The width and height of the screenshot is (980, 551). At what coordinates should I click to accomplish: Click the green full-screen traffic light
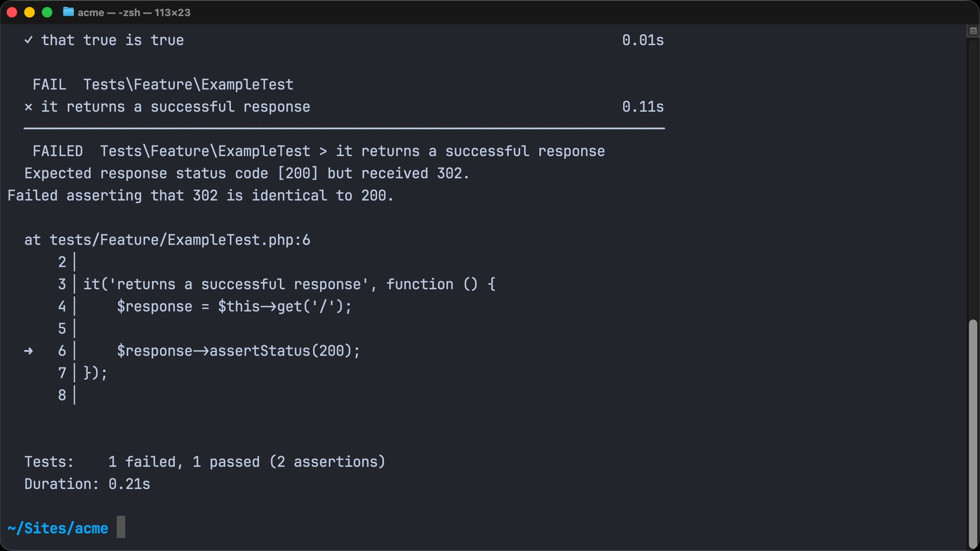pyautogui.click(x=47, y=12)
